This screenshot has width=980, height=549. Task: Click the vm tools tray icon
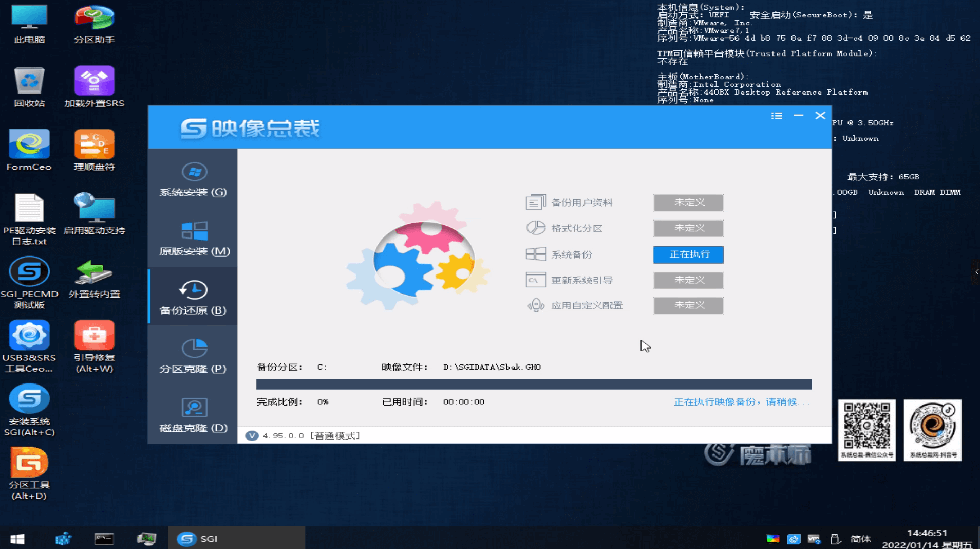[x=814, y=539]
